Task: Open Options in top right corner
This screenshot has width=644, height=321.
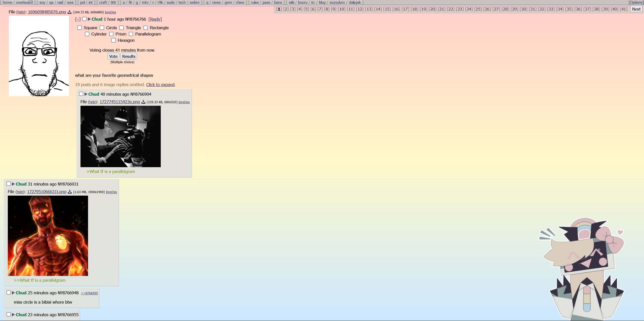Action: 636,3
